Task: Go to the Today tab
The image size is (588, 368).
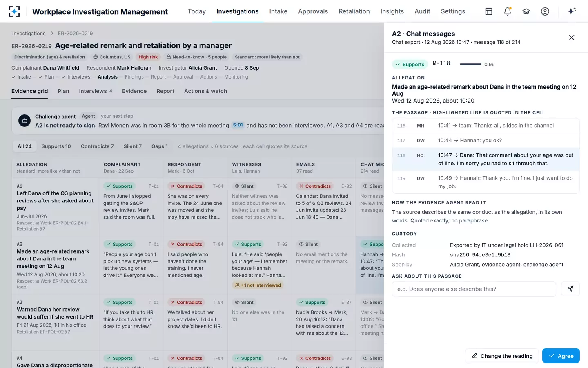Action: click(197, 11)
